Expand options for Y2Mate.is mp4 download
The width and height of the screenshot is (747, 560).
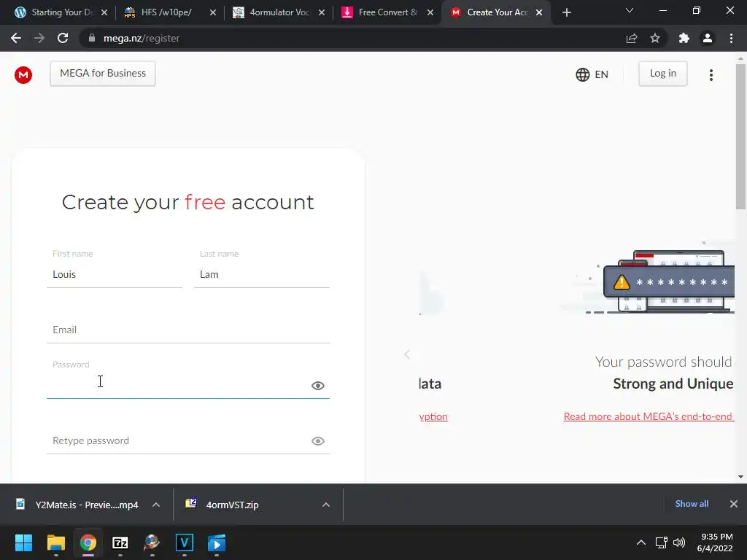(156, 505)
